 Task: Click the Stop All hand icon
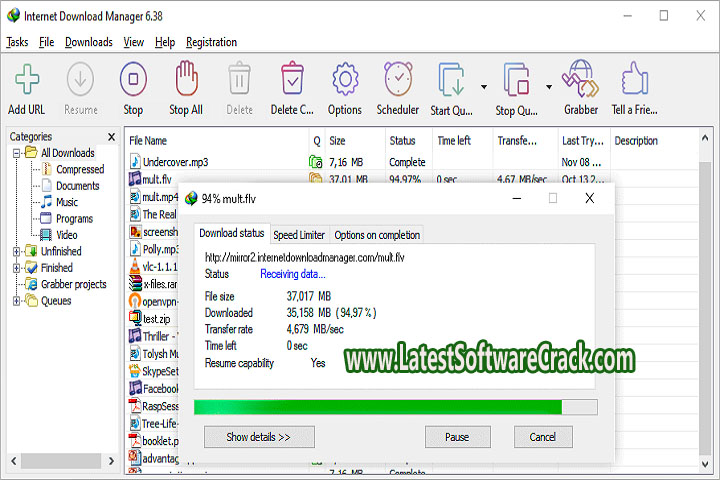[x=186, y=79]
